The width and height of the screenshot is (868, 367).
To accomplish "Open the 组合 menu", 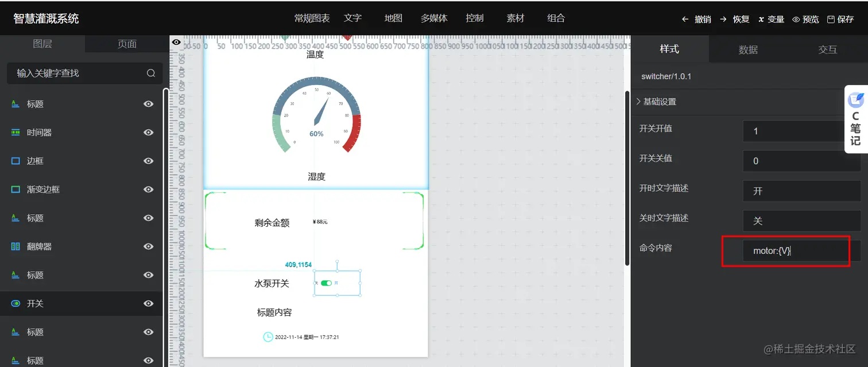I will (x=556, y=18).
